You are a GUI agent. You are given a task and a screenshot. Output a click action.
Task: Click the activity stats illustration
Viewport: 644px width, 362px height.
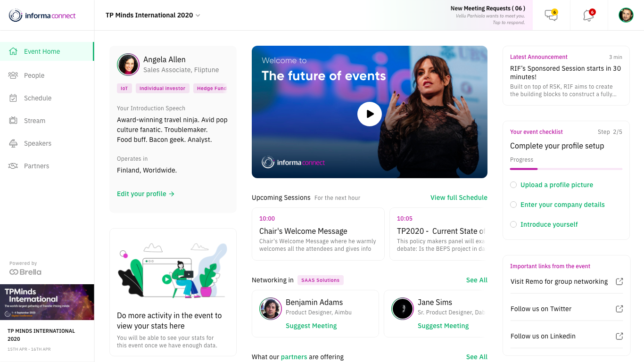click(173, 270)
